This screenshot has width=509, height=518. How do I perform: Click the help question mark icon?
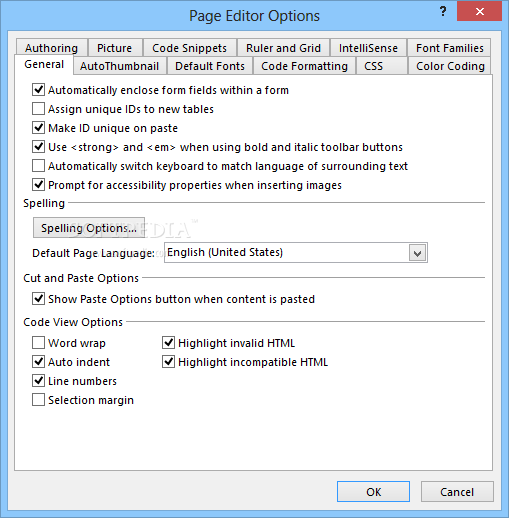443,12
